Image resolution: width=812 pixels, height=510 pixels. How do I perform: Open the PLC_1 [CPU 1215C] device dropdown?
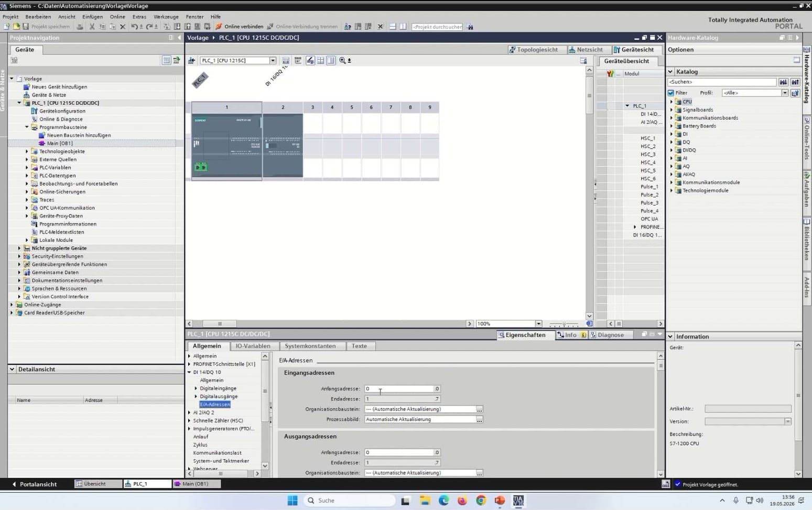coord(273,61)
